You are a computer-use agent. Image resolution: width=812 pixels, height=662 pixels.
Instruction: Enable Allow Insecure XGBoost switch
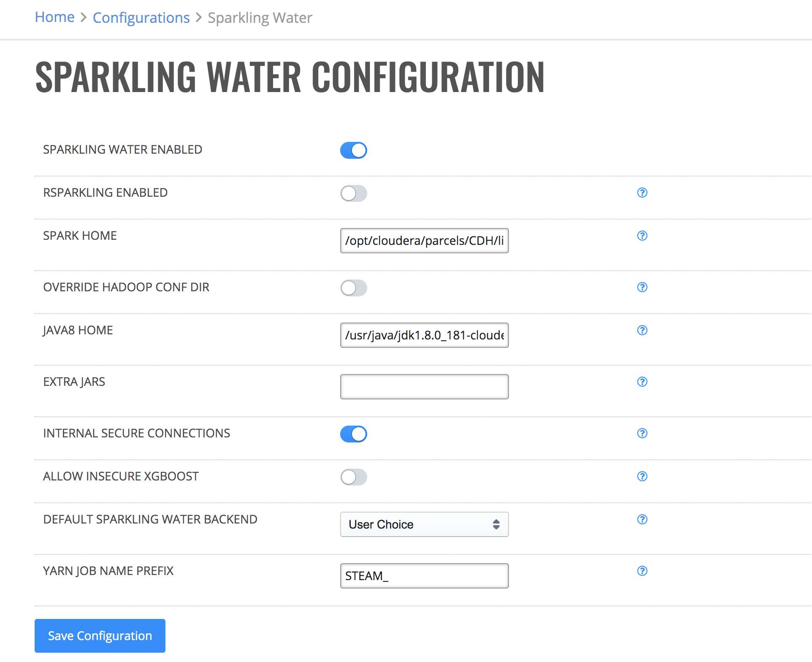click(x=354, y=477)
